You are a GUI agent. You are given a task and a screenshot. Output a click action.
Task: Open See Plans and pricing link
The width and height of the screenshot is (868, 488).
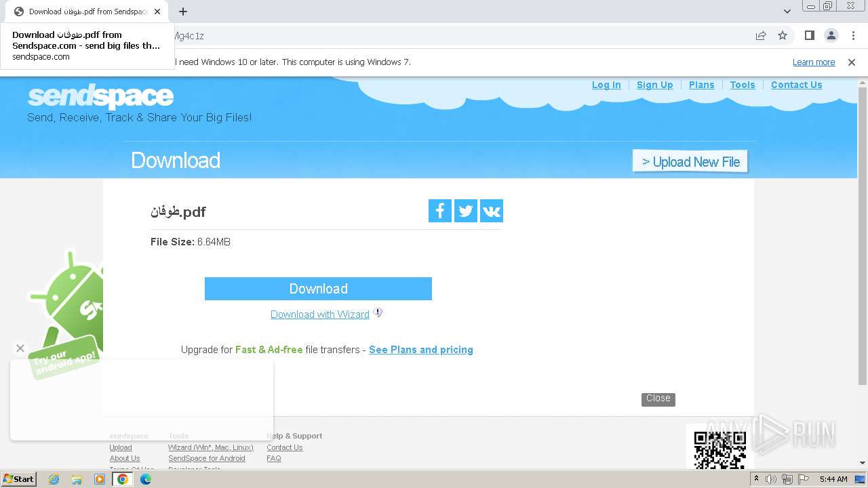tap(421, 350)
